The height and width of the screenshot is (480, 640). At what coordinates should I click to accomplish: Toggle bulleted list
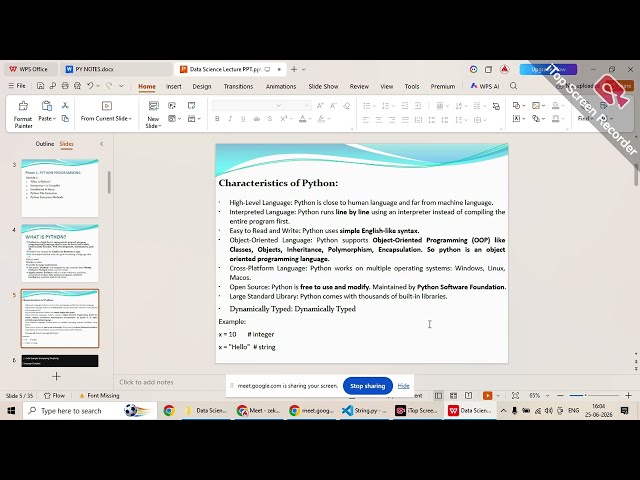click(x=367, y=106)
